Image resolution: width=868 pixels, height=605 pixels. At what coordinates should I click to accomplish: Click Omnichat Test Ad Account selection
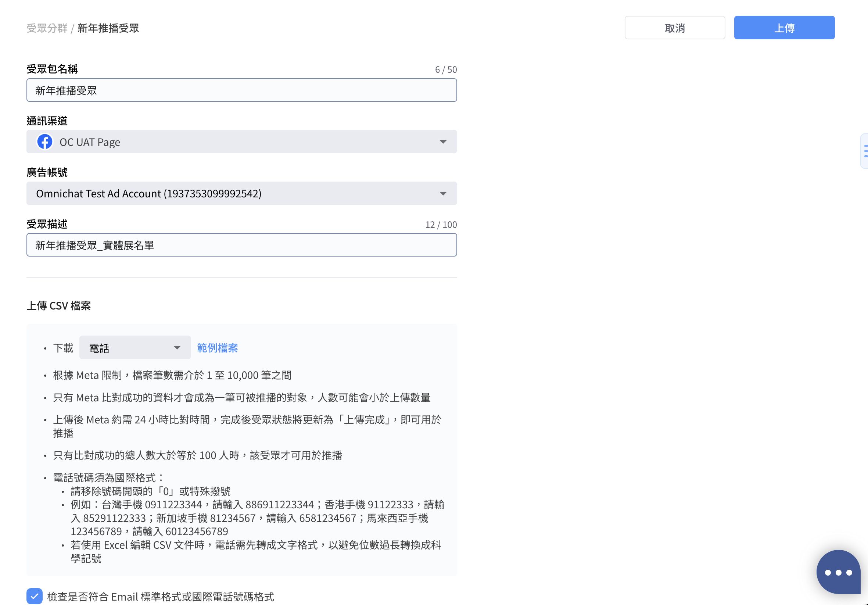coord(148,194)
